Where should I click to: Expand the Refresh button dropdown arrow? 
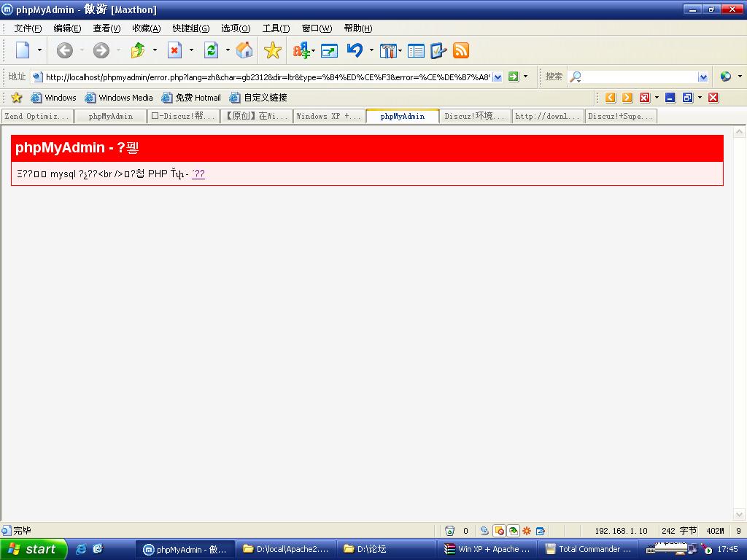[228, 50]
